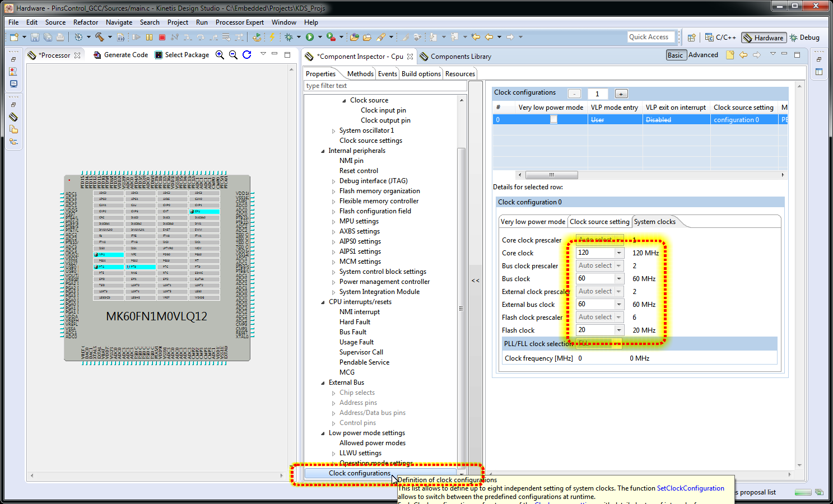Open the Navigate menu

coord(119,22)
